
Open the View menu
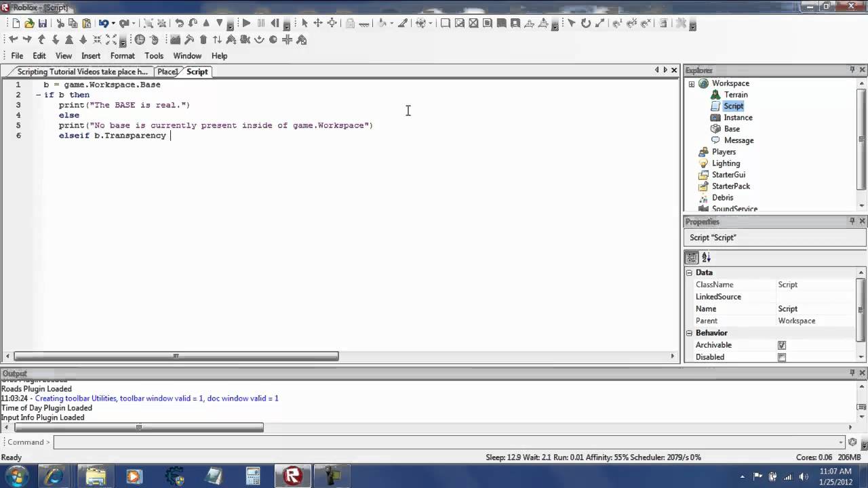[x=64, y=56]
